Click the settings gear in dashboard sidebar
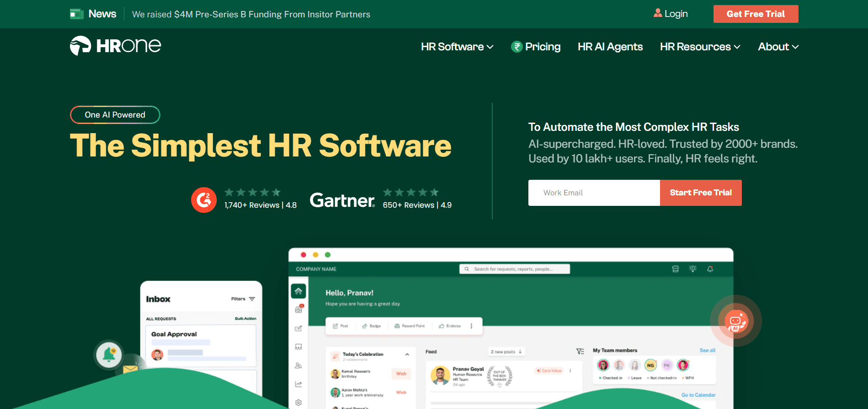The image size is (868, 409). click(298, 403)
